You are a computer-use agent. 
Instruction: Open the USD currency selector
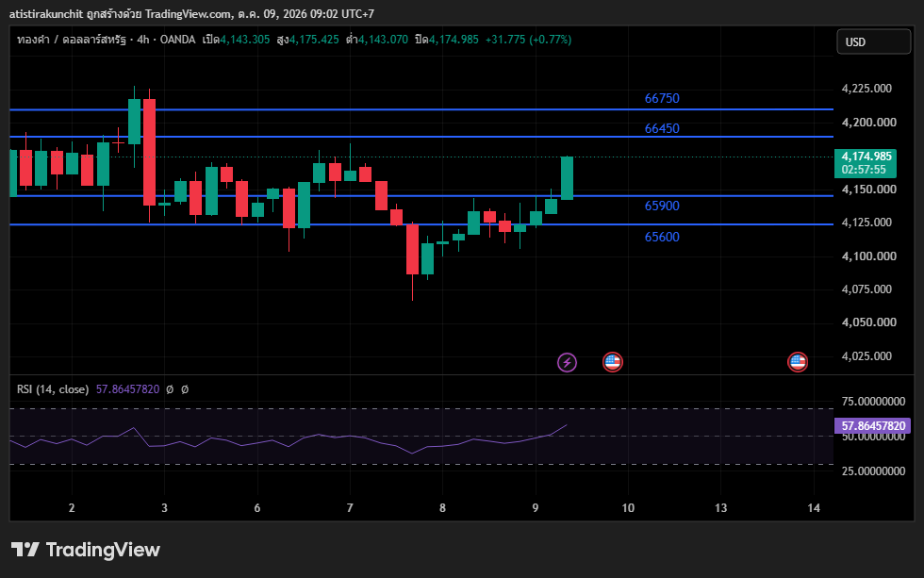pyautogui.click(x=873, y=41)
